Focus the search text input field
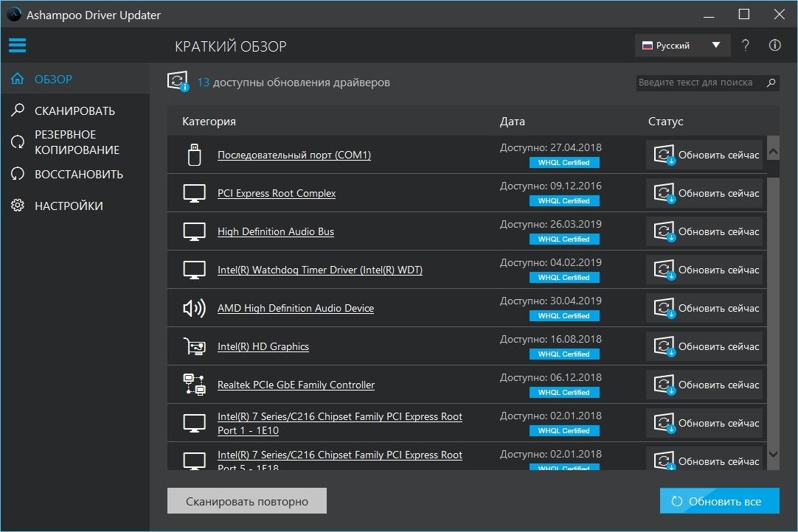 [697, 83]
